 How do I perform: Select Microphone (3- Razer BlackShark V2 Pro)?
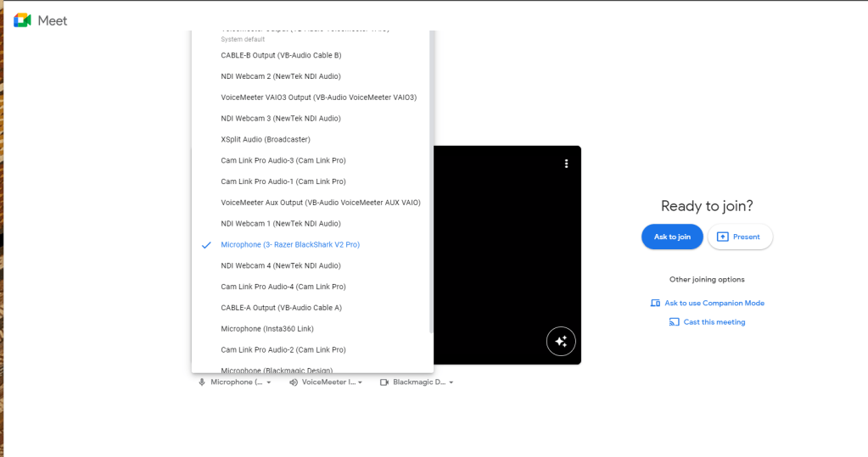(312, 244)
